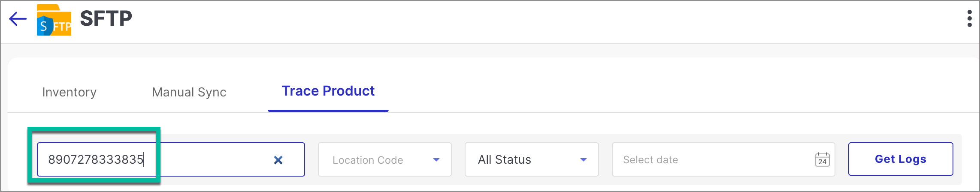The width and height of the screenshot is (980, 192).
Task: Open the Location Code combo box
Action: click(x=385, y=159)
